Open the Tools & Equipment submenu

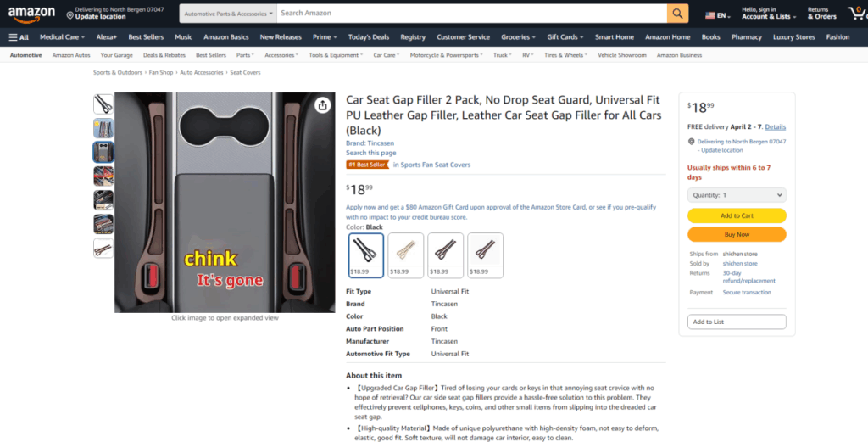point(336,55)
